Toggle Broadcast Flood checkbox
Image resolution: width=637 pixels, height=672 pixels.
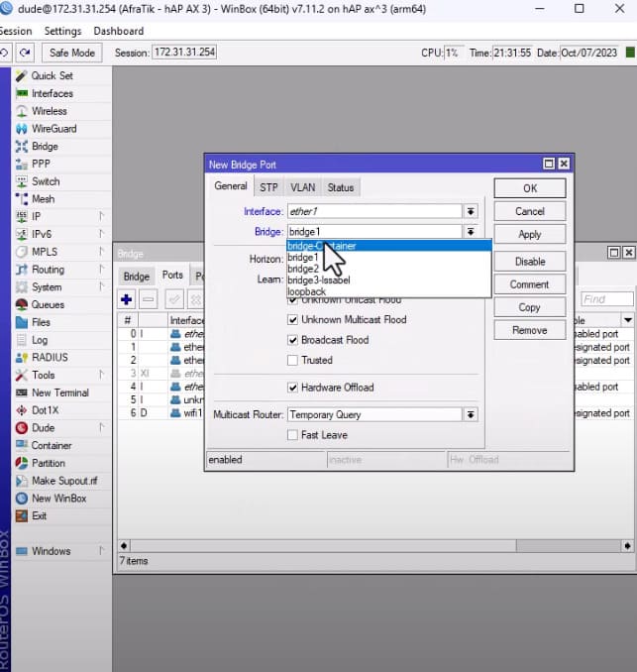pyautogui.click(x=292, y=340)
